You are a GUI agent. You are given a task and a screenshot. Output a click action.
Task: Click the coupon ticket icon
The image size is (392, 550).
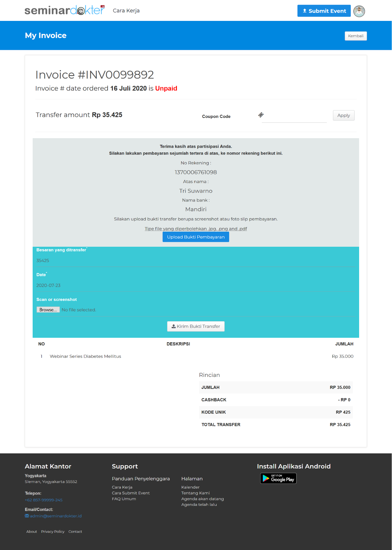point(261,115)
